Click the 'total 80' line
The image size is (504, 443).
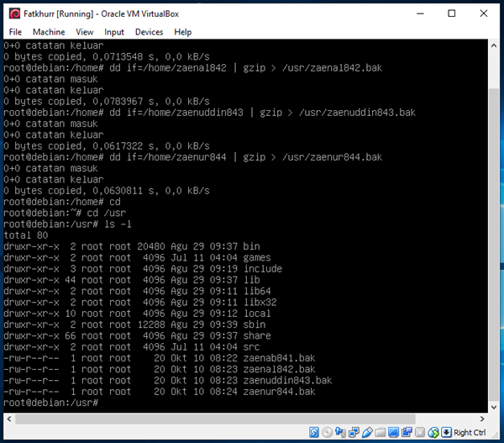[26, 235]
